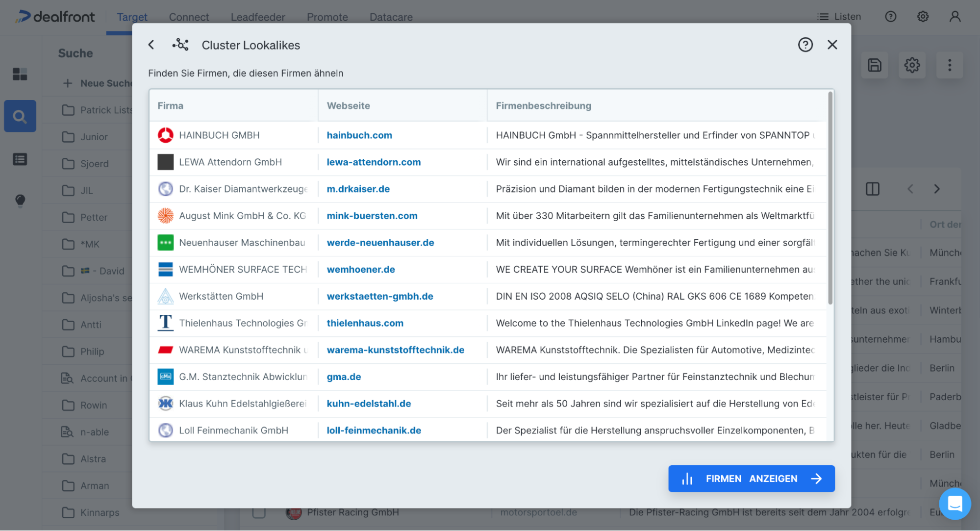980x531 pixels.
Task: Click the FIRMEN ANZEIGEN button
Action: tap(751, 479)
